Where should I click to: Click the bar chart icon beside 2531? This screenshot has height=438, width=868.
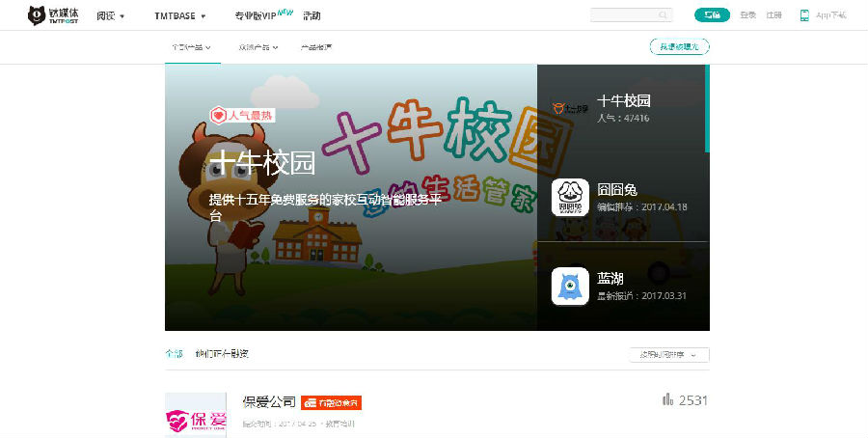[x=667, y=399]
